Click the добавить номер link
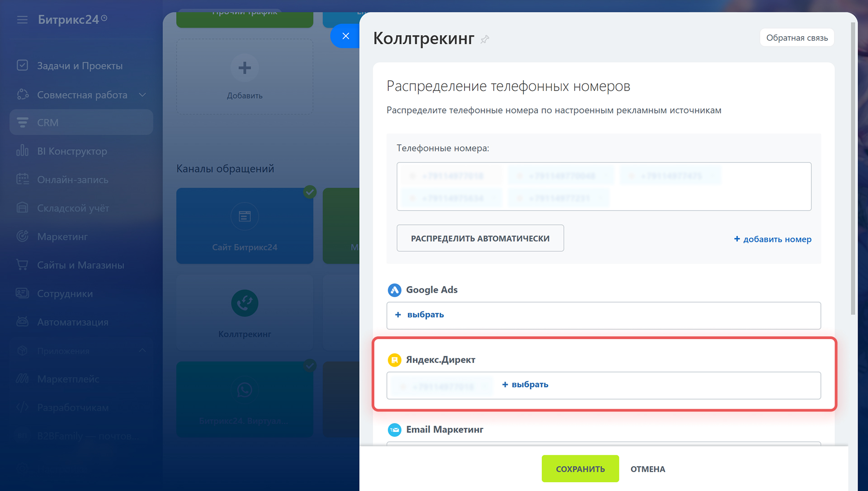 pyautogui.click(x=772, y=239)
